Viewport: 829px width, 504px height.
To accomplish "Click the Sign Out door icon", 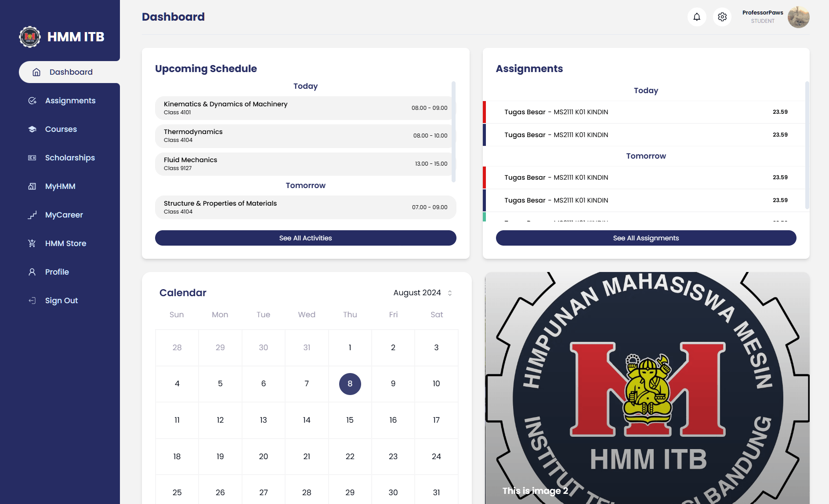I will click(32, 301).
